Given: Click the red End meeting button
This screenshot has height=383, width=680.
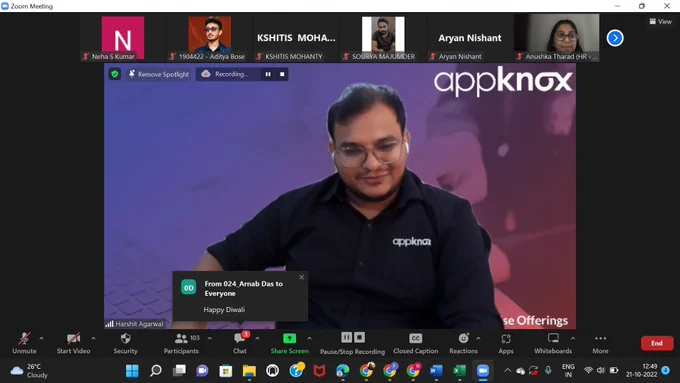Looking at the screenshot, I should (657, 343).
